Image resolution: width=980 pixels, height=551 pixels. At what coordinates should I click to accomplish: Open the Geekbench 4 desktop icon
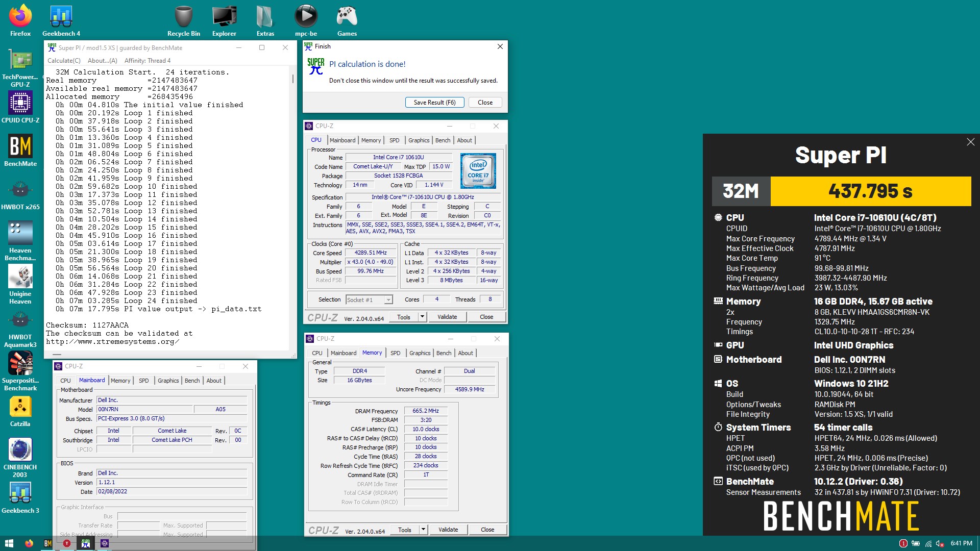61,20
